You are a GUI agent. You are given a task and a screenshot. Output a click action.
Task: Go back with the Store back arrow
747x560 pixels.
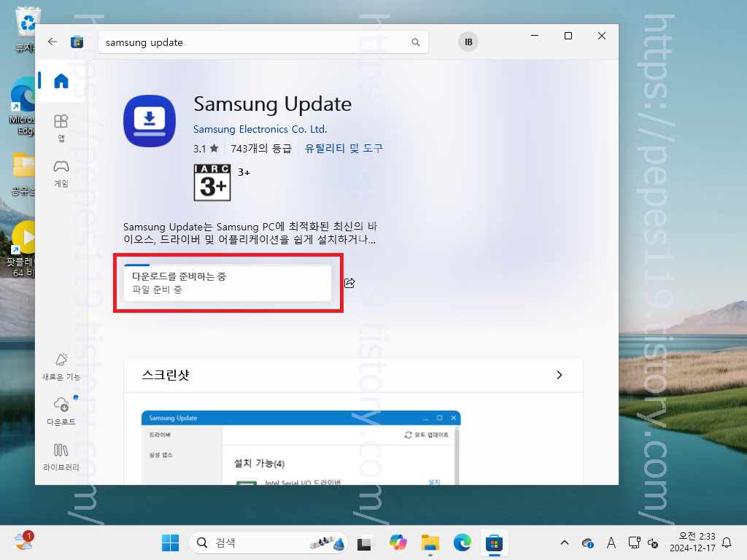click(x=53, y=42)
